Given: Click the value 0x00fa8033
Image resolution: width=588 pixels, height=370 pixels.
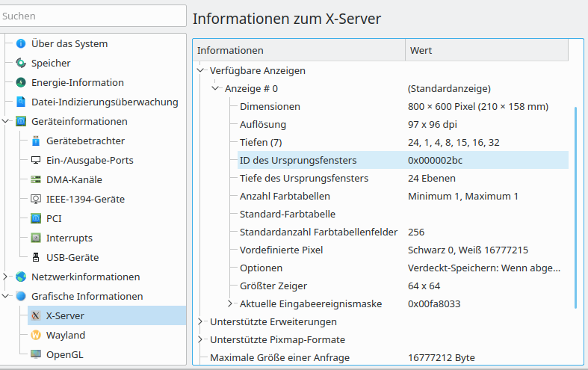Looking at the screenshot, I should 434,303.
